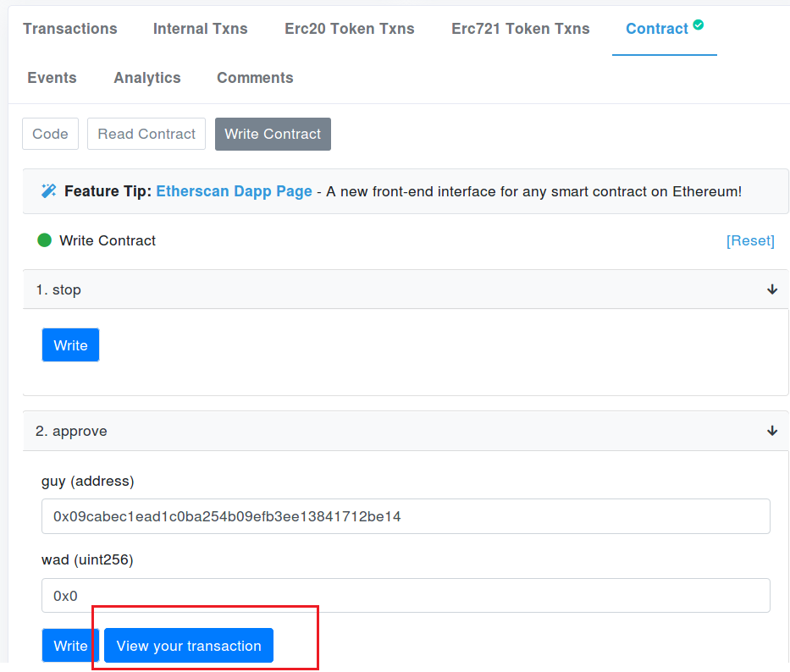The width and height of the screenshot is (790, 672).
Task: Click View your transaction button
Action: point(189,645)
